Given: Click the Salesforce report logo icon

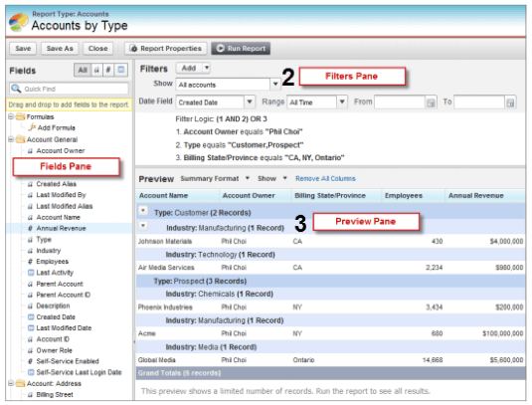Looking at the screenshot, I should pos(18,22).
